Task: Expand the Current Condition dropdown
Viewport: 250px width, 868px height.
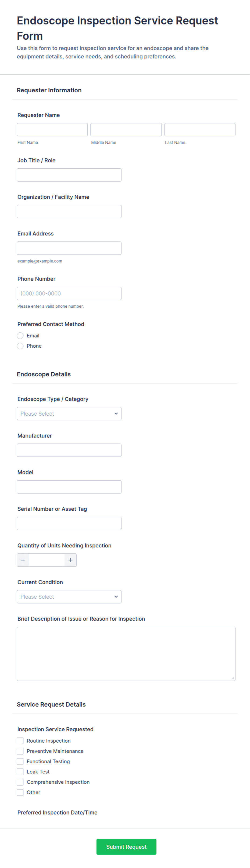Action: tap(69, 597)
